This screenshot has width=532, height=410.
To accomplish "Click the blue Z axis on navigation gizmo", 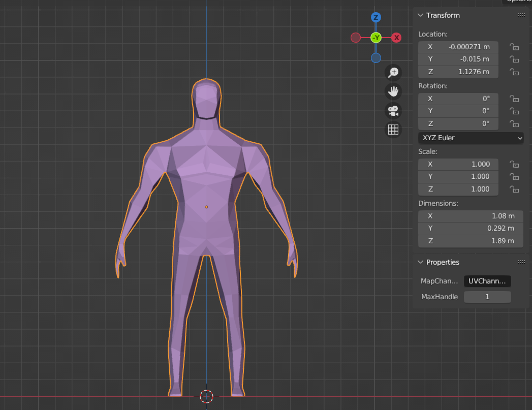I will [375, 17].
